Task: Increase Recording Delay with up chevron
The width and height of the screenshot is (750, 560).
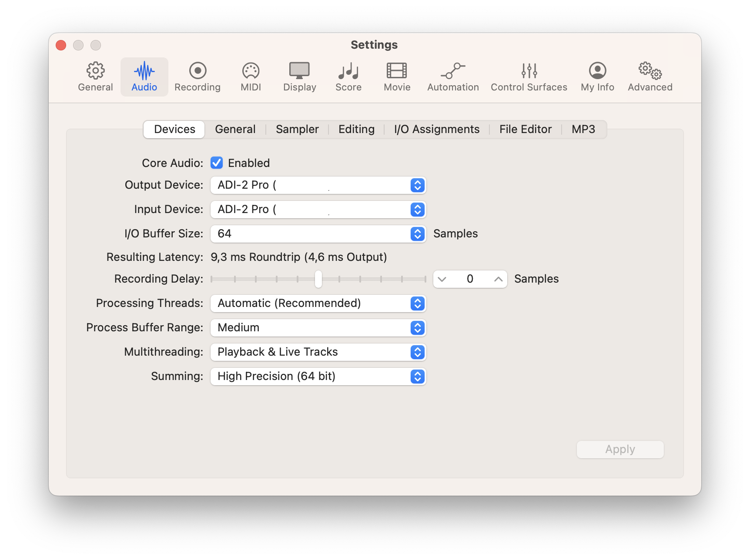Action: (x=499, y=279)
